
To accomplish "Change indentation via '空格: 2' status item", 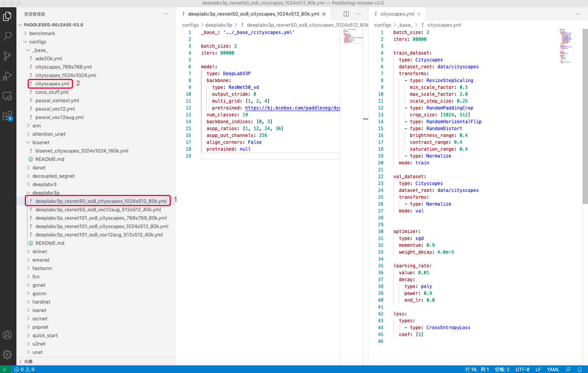I will 502,369.
